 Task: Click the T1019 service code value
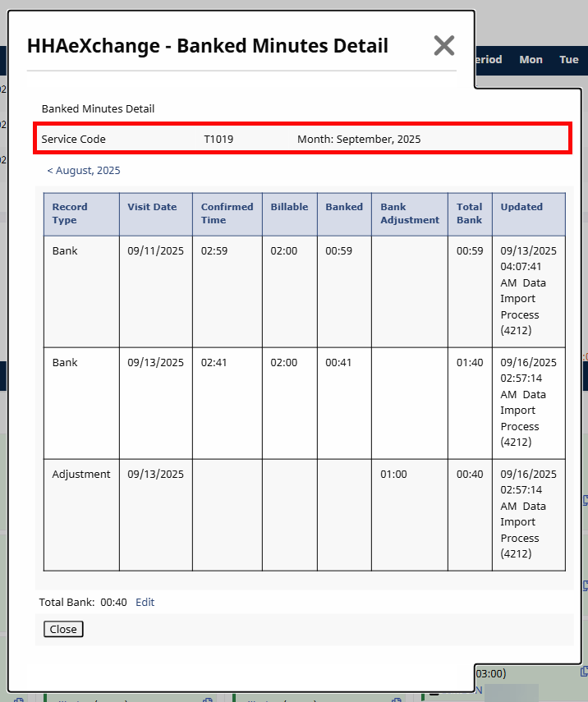point(218,140)
